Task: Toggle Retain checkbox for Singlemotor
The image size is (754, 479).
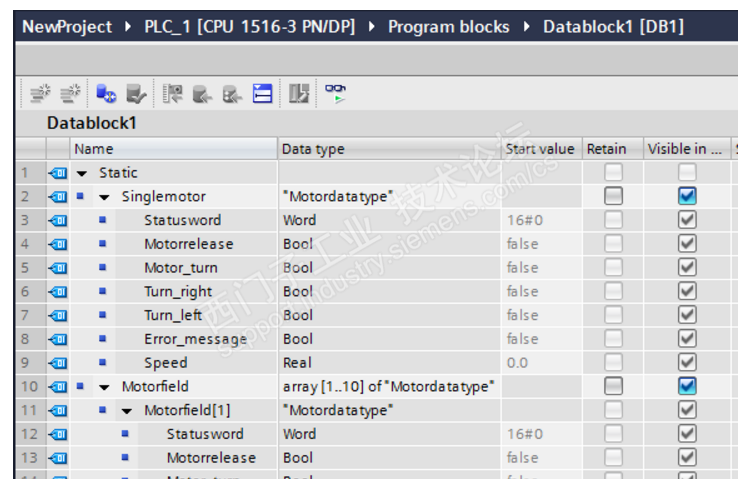Action: 613,196
